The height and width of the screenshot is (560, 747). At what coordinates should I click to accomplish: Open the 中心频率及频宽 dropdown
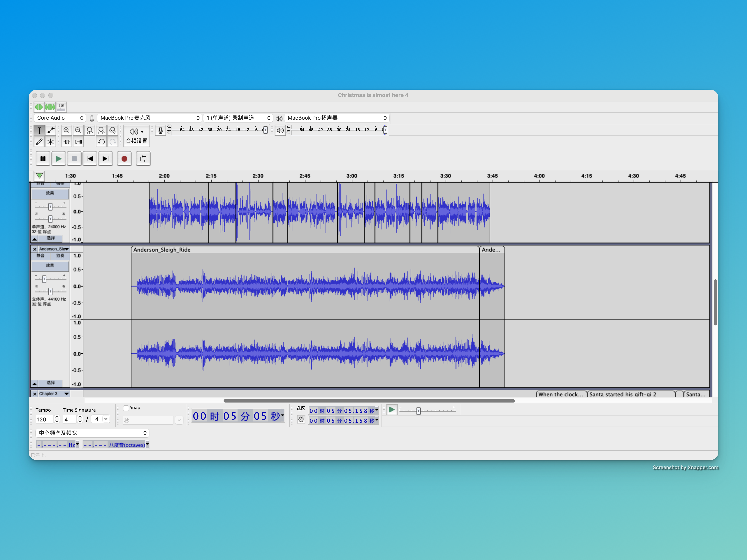click(x=92, y=433)
